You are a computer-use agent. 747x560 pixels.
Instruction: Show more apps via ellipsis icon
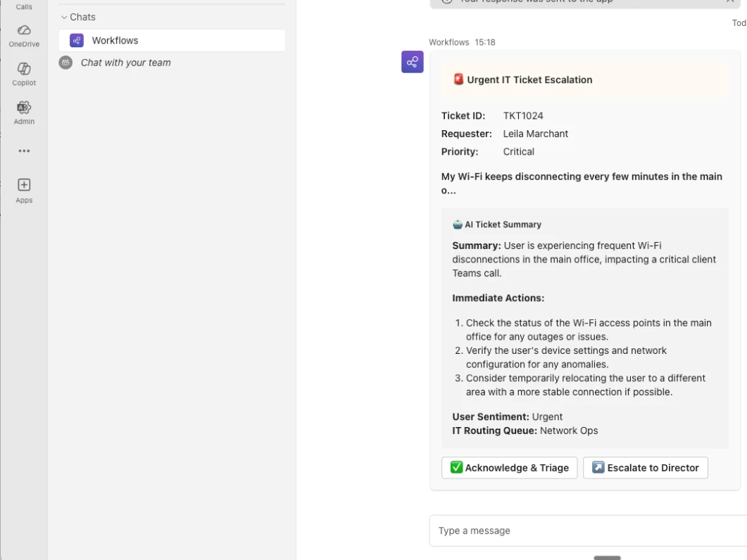pos(24,151)
